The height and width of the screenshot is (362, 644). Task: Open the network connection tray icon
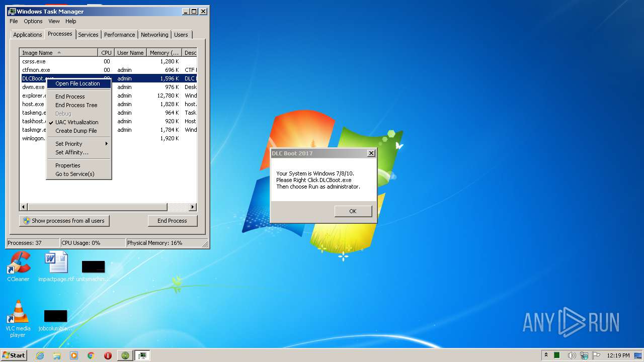coord(585,355)
